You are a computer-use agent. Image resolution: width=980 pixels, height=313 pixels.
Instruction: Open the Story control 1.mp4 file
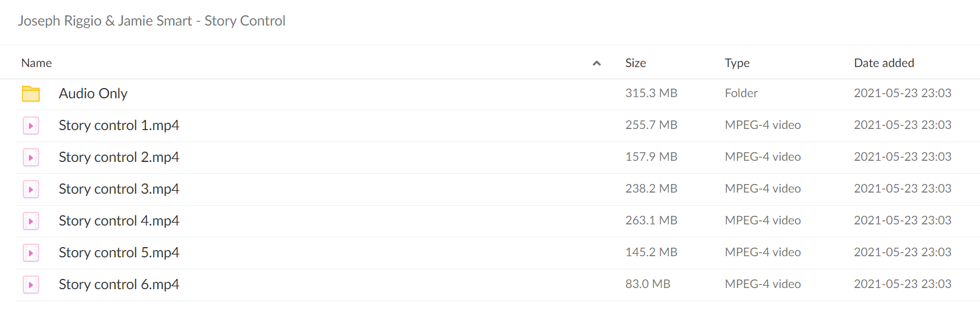pos(119,126)
